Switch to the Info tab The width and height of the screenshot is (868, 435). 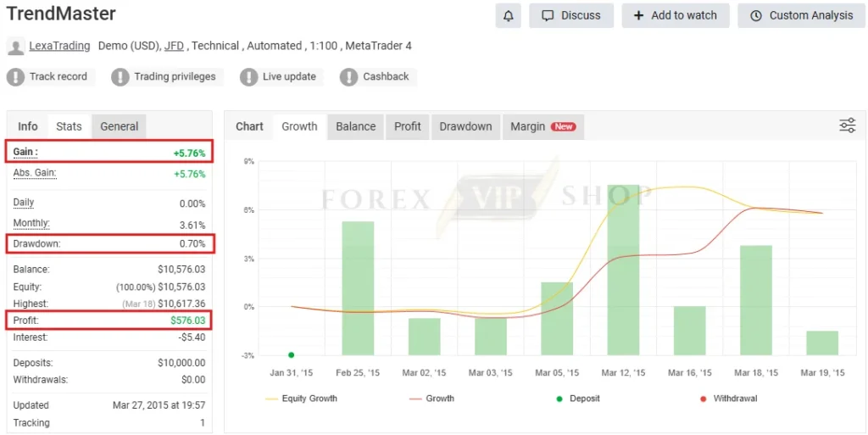tap(28, 126)
